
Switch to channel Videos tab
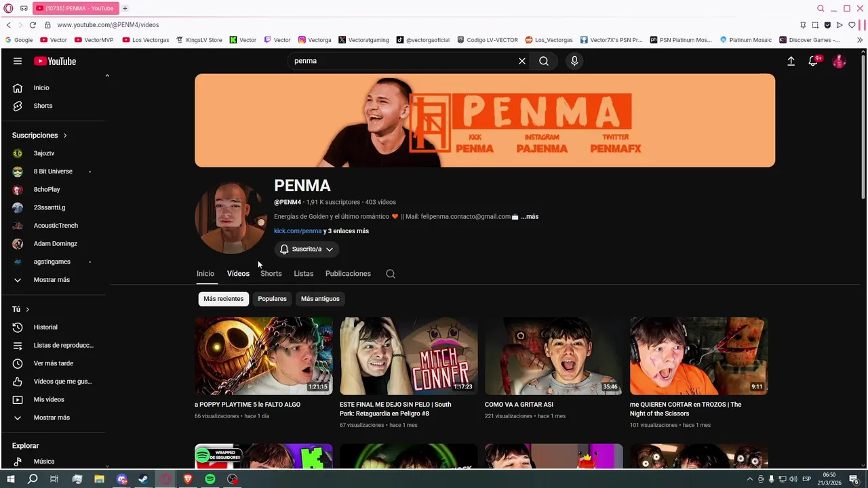tap(238, 274)
